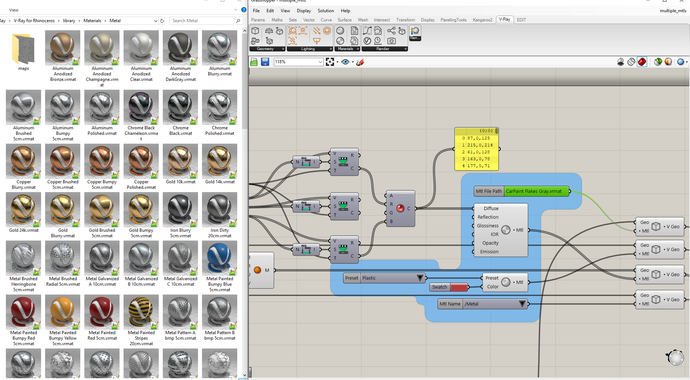Save the Grasshopper document with the floppy disk icon
Screen dimensions: 690x380
coord(264,62)
